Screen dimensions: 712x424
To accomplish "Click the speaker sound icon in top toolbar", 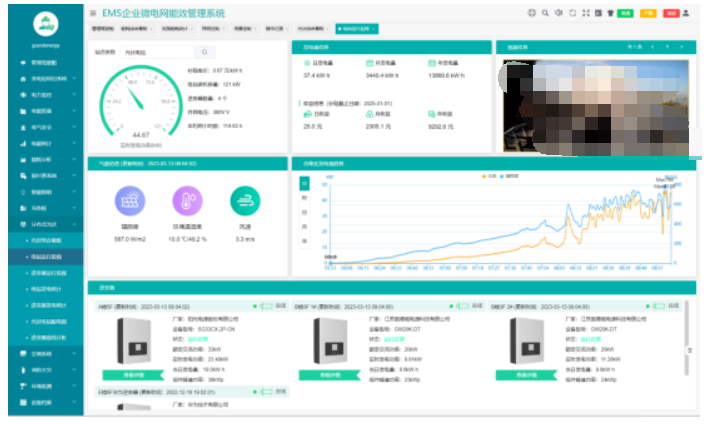I will [559, 13].
